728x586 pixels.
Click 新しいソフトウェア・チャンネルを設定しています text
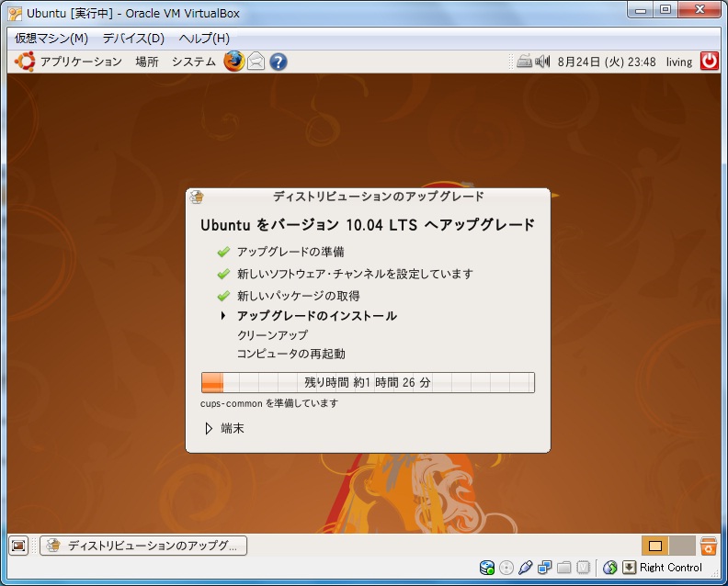tap(355, 274)
